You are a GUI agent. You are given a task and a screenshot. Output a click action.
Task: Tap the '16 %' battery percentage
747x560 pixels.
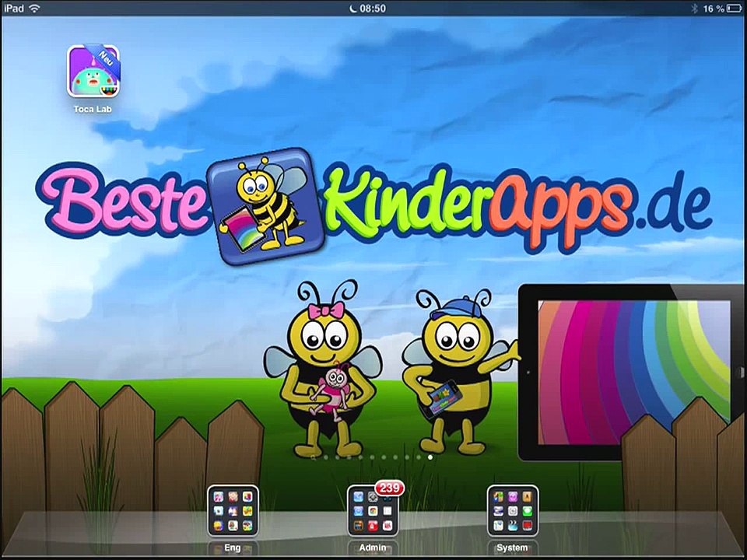tap(714, 9)
